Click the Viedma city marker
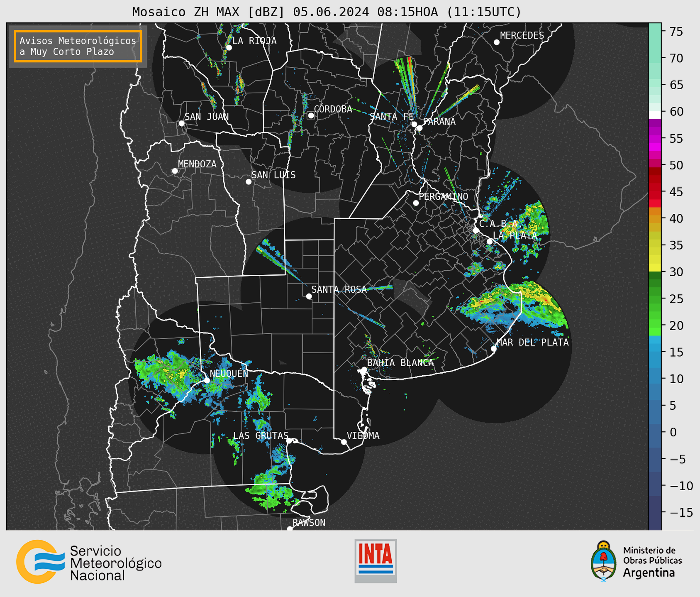This screenshot has width=700, height=597. [x=344, y=442]
